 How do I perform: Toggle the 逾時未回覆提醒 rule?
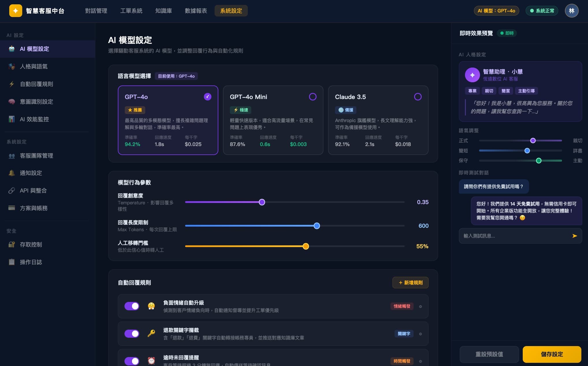point(132,361)
